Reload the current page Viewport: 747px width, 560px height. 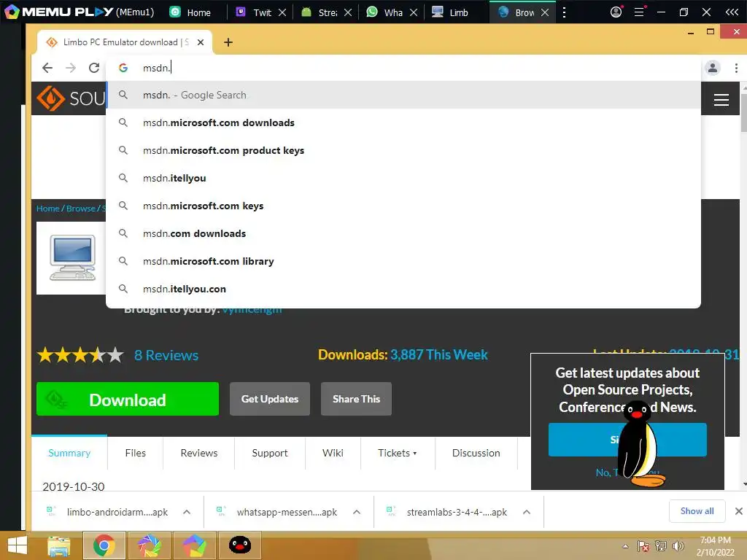[x=94, y=68]
